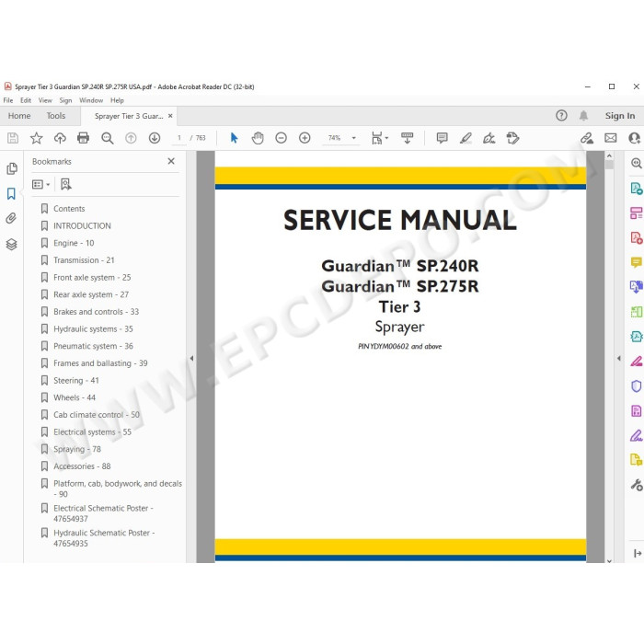Open the Help menu
Image resolution: width=644 pixels, height=644 pixels.
(x=117, y=100)
